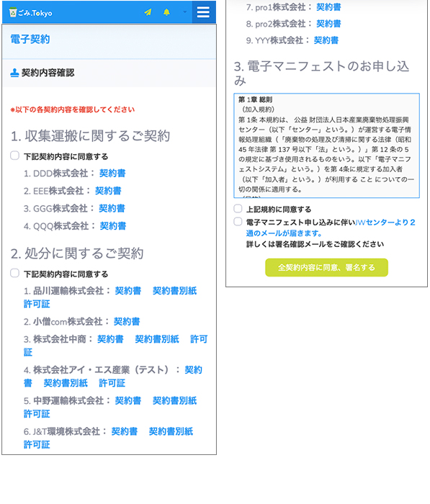The width and height of the screenshot is (430, 504).
Task: Click the stamp icon beside 契約内容確認
Action: pyautogui.click(x=14, y=73)
